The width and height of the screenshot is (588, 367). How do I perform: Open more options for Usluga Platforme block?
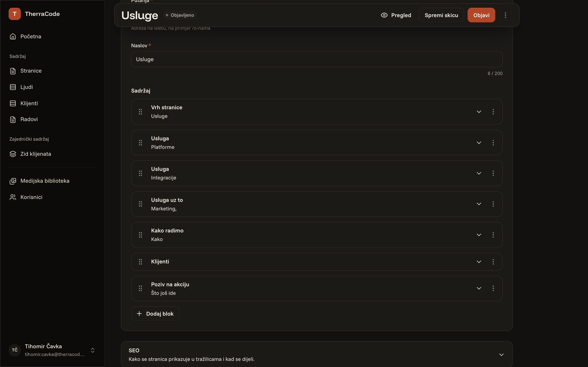point(493,143)
